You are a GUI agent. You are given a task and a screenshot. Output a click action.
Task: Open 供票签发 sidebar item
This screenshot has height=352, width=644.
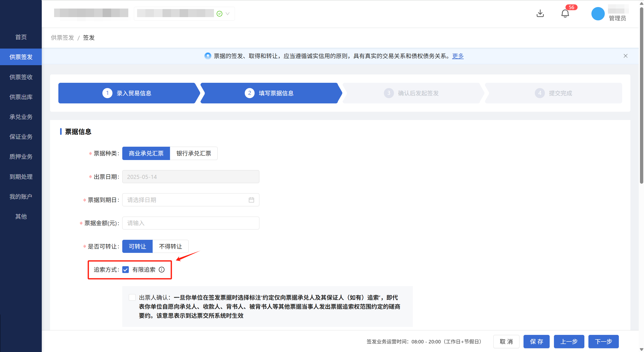[x=21, y=57]
